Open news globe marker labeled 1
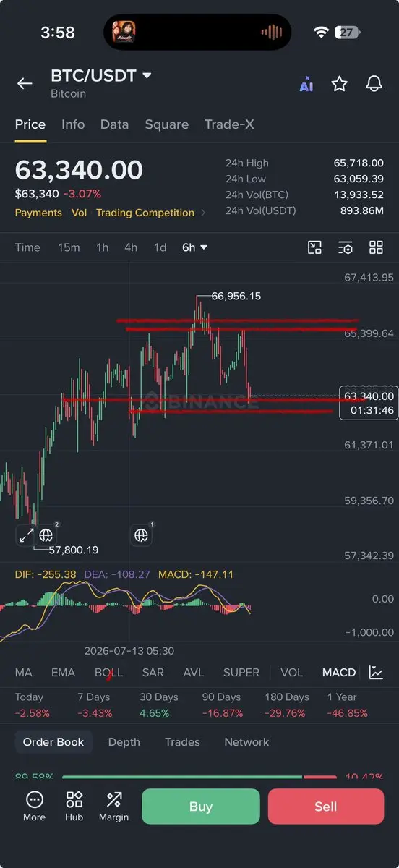 tap(142, 535)
